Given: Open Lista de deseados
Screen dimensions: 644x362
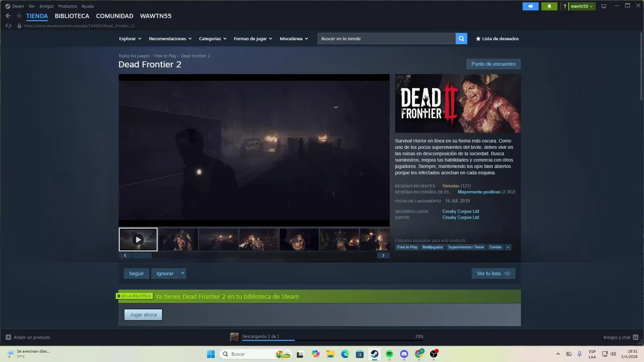Looking at the screenshot, I should (497, 39).
